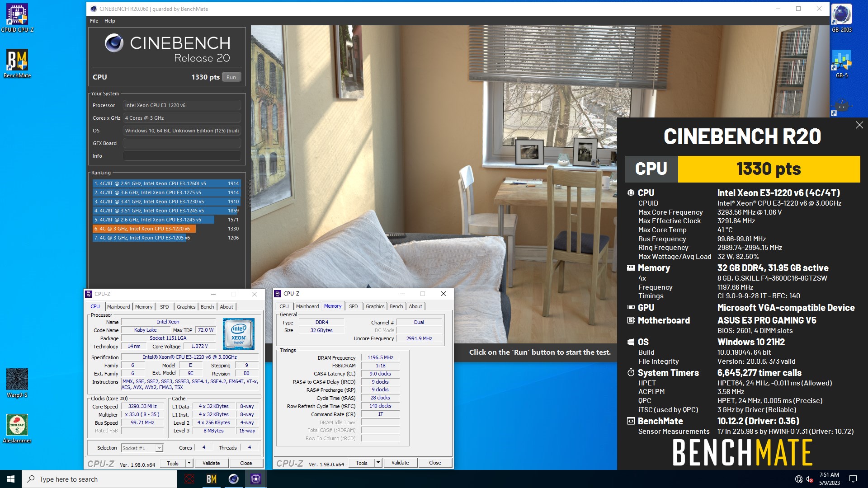Switch to CPU tab in right CPU-Z
The height and width of the screenshot is (488, 868).
pos(284,306)
